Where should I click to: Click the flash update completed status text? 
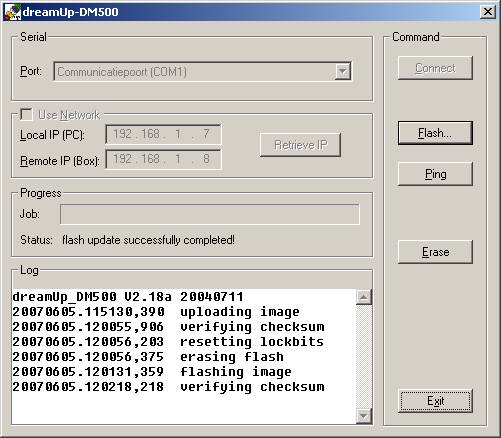148,240
